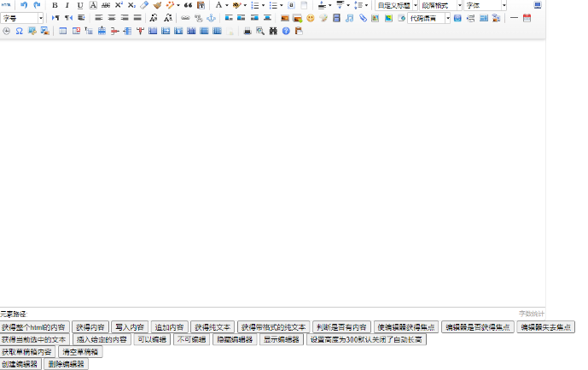The width and height of the screenshot is (588, 370).
Task: Click the 字数统计 word count label
Action: [x=531, y=314]
